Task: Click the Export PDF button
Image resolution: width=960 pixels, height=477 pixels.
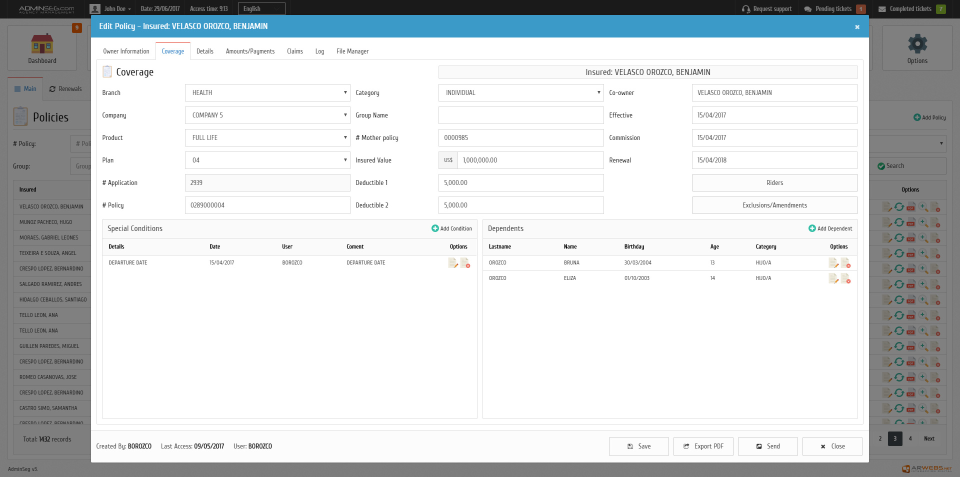Action: pos(703,446)
